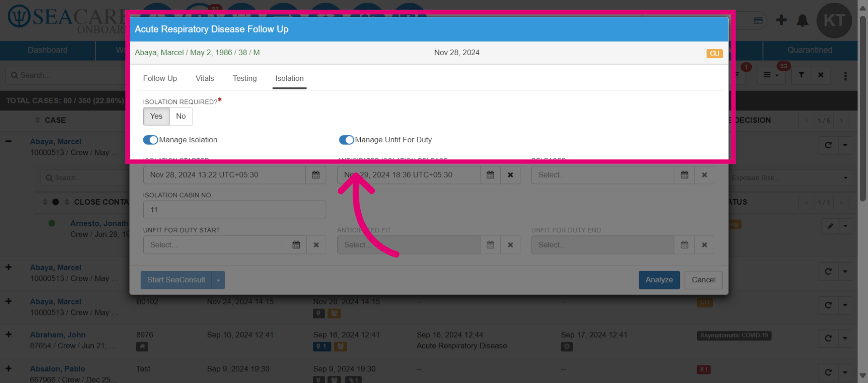This screenshot has height=383, width=868.
Task: Click the Analyze button
Action: click(x=659, y=280)
